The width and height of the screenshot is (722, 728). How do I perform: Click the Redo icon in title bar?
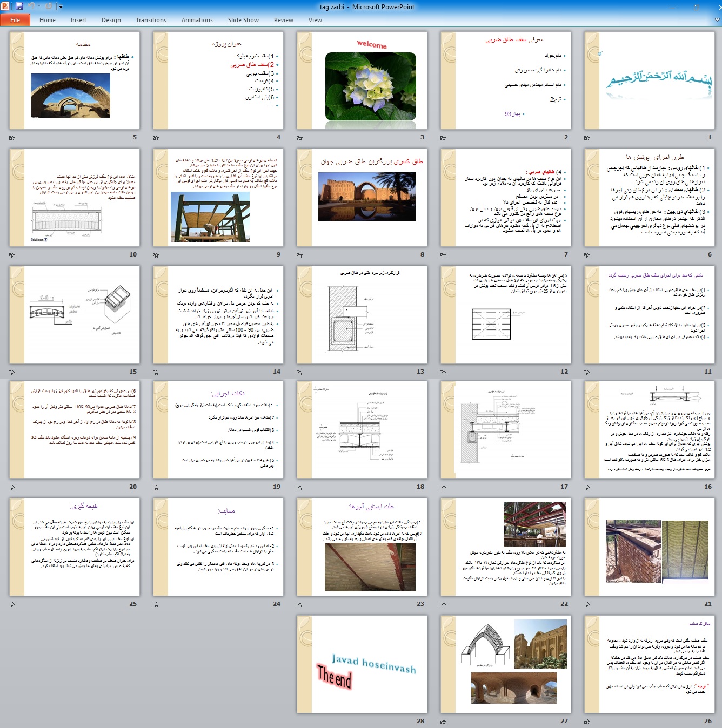49,6
